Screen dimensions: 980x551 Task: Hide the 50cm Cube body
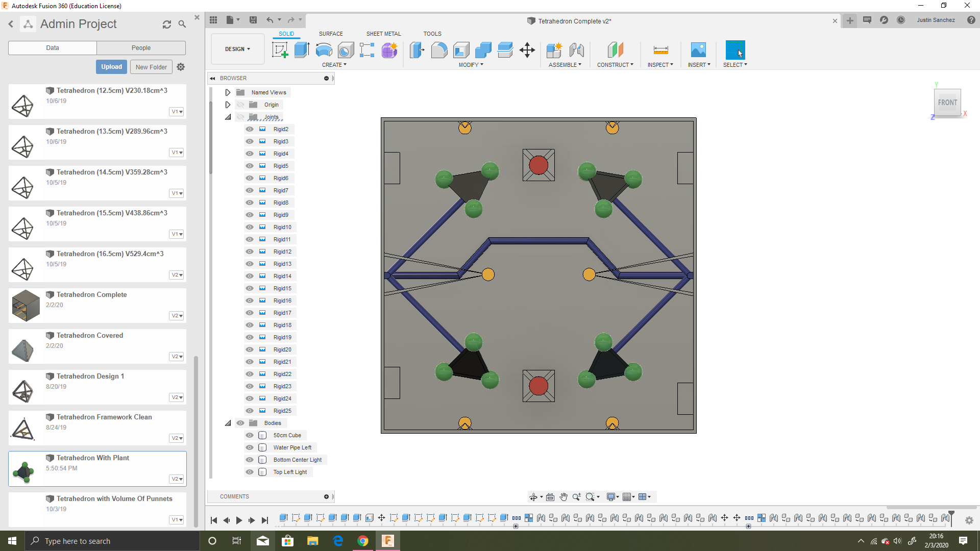[x=250, y=435]
